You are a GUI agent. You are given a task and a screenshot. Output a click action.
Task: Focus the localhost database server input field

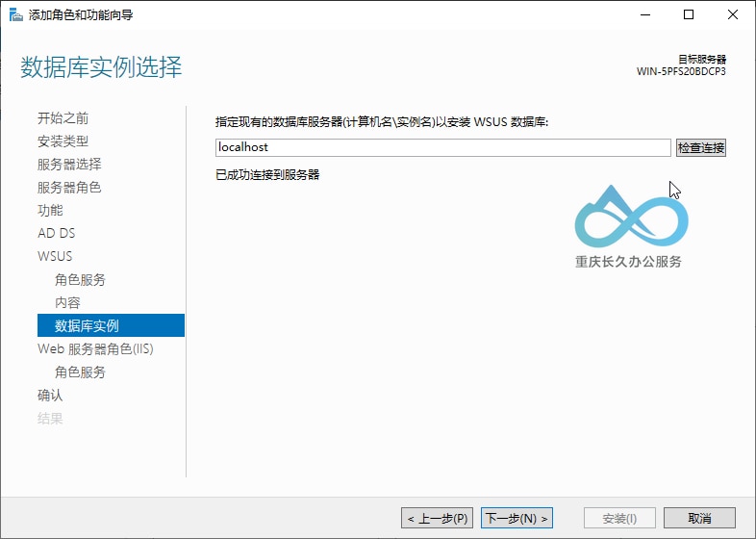[x=443, y=147]
